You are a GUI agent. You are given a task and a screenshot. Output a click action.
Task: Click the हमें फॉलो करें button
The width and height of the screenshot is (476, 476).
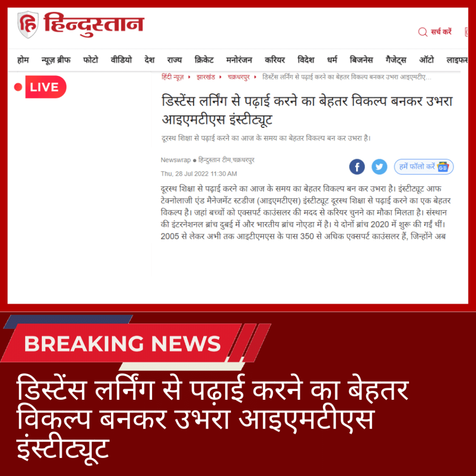423,167
